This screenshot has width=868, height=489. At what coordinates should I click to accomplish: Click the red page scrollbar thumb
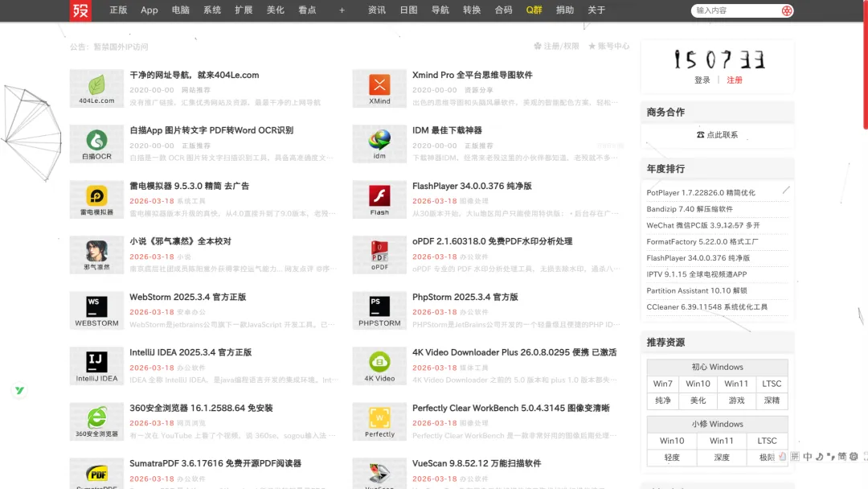(866, 64)
